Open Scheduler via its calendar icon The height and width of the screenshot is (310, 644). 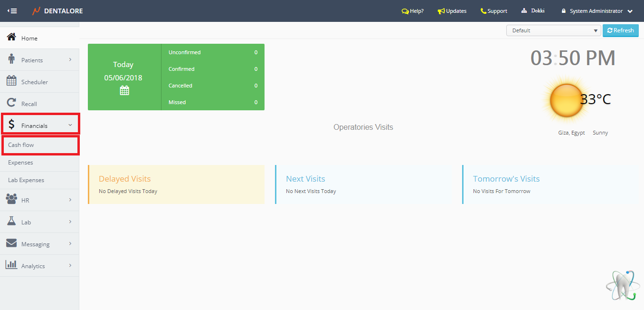(x=11, y=81)
